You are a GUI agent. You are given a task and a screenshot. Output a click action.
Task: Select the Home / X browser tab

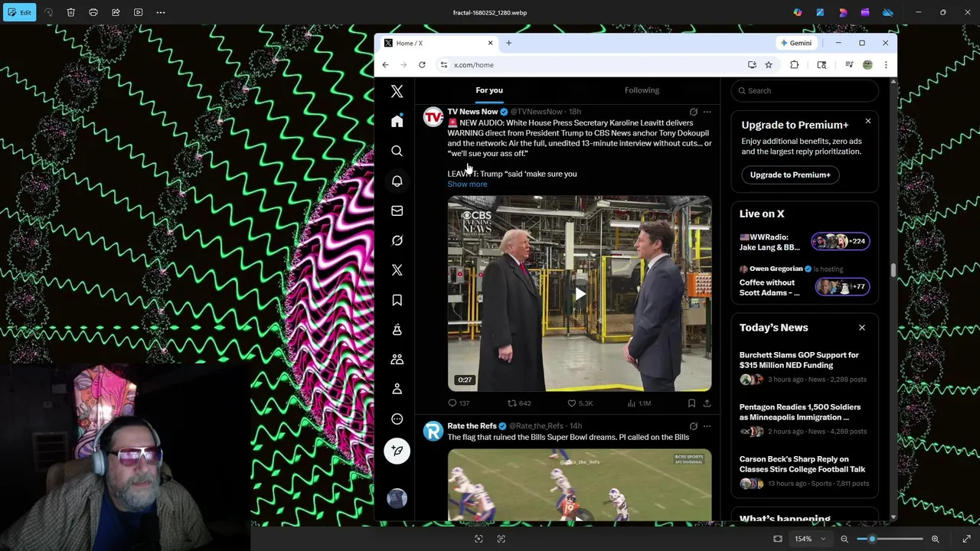pos(439,43)
